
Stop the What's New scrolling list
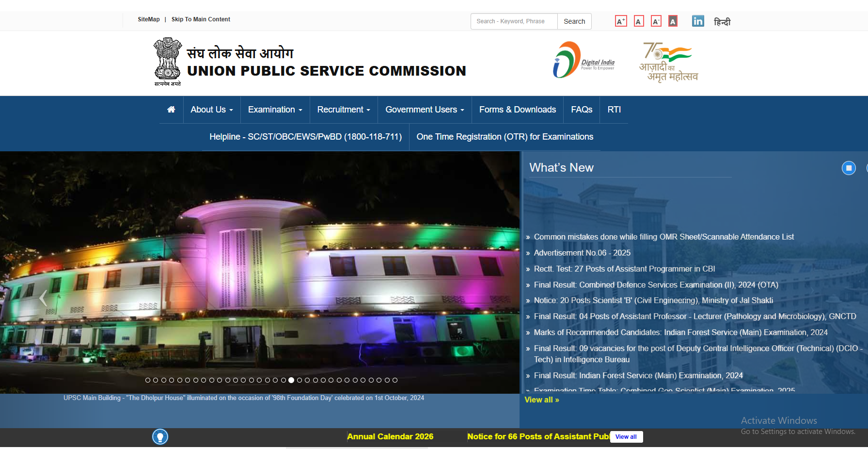coord(849,168)
